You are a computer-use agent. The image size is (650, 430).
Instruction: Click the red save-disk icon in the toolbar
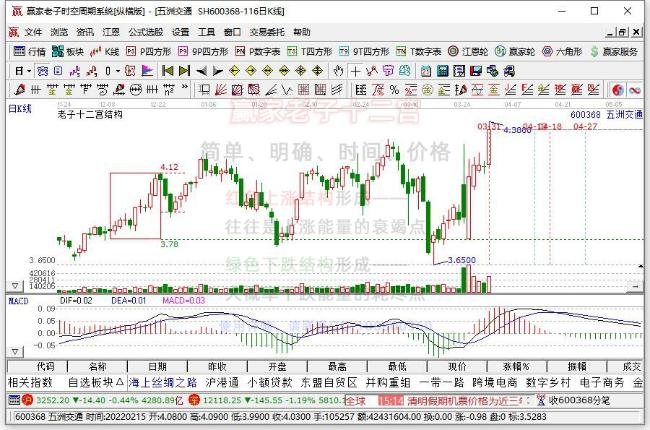(475, 71)
